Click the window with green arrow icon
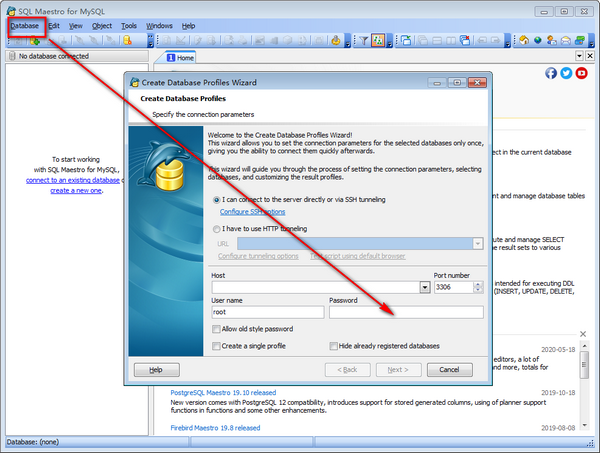600x453 pixels. point(406,40)
